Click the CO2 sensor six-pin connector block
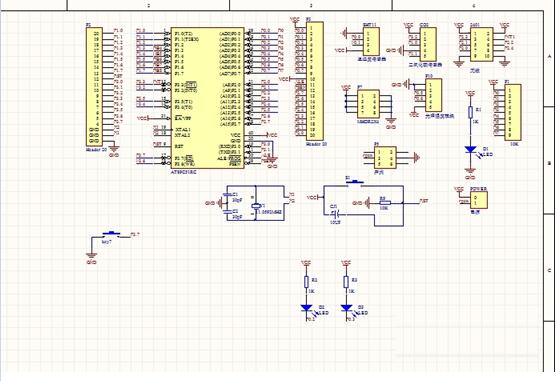Viewport: 560px width, 381px height. 428,45
